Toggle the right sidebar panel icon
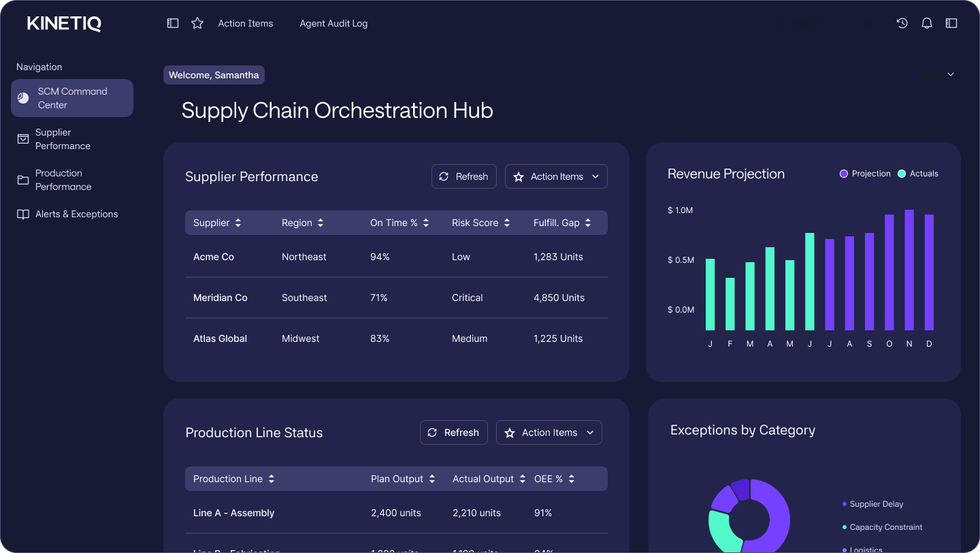Viewport: 980px width, 553px height. tap(951, 23)
